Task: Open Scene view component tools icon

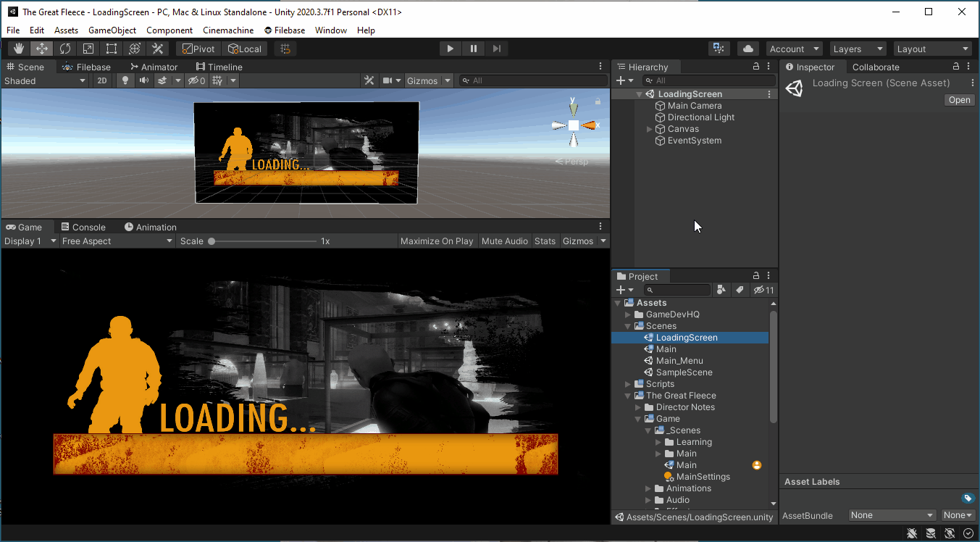Action: [x=369, y=80]
